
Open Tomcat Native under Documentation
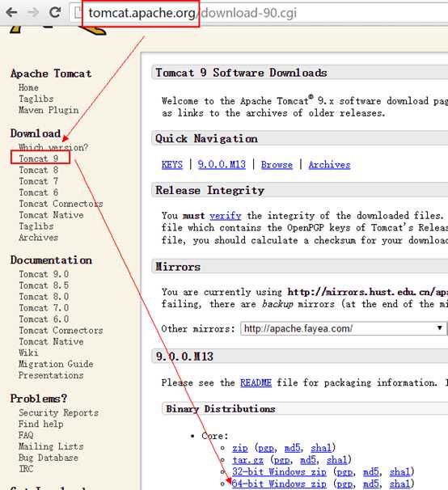(51, 341)
